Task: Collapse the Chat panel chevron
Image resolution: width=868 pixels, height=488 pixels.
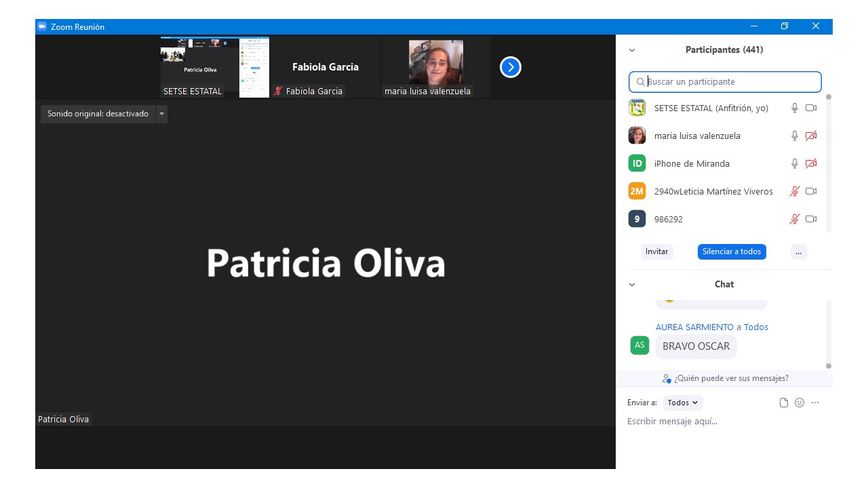Action: [x=632, y=285]
